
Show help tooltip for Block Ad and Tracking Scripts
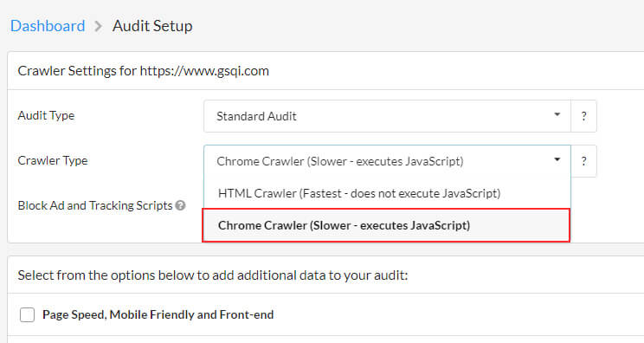click(180, 205)
